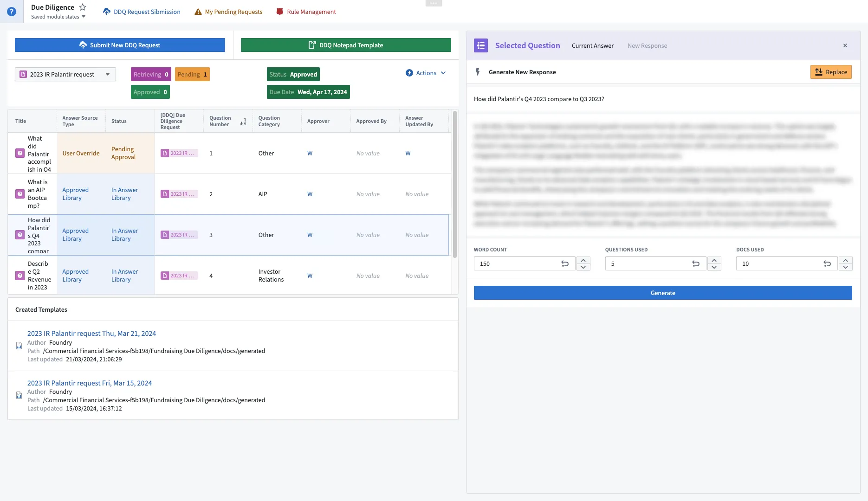Open 2023 IR request tag in row 4
The height and width of the screenshot is (501, 868).
click(x=179, y=276)
